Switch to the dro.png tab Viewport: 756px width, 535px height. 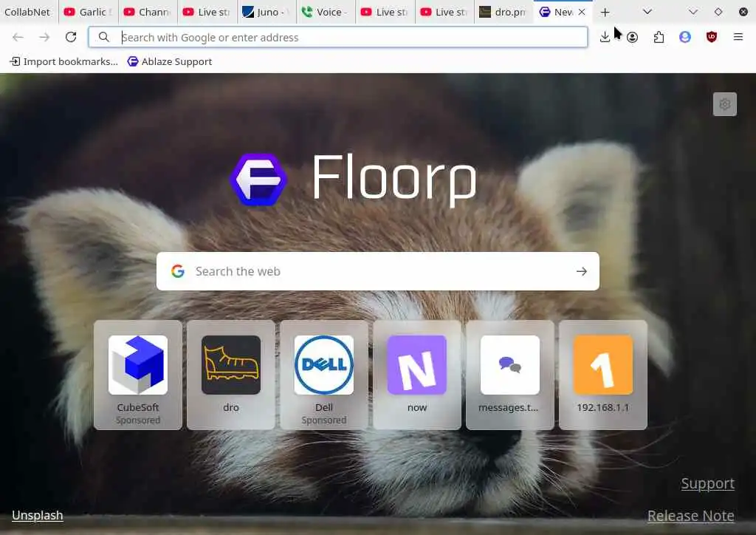tap(504, 12)
